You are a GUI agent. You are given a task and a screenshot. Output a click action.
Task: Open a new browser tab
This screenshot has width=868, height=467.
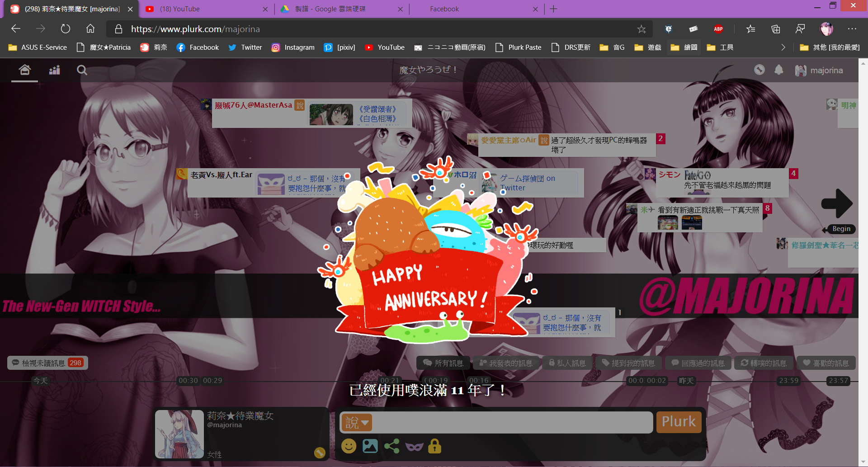click(x=554, y=9)
